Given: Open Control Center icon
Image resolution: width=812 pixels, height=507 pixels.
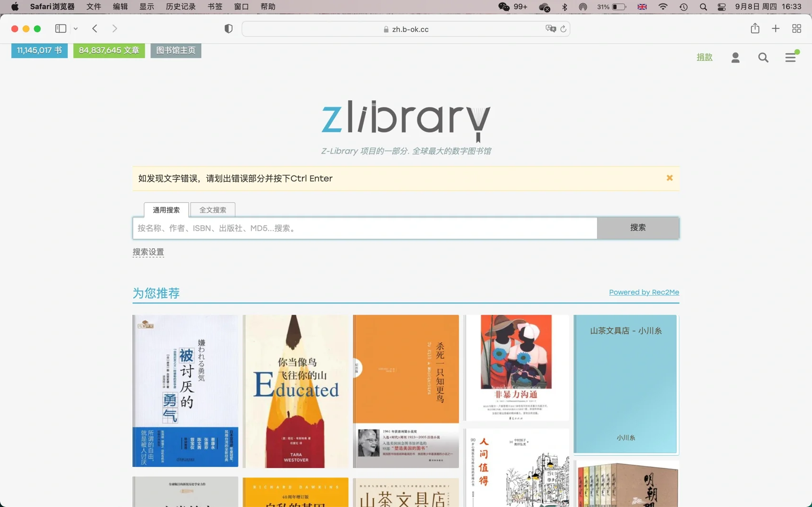Looking at the screenshot, I should (722, 7).
